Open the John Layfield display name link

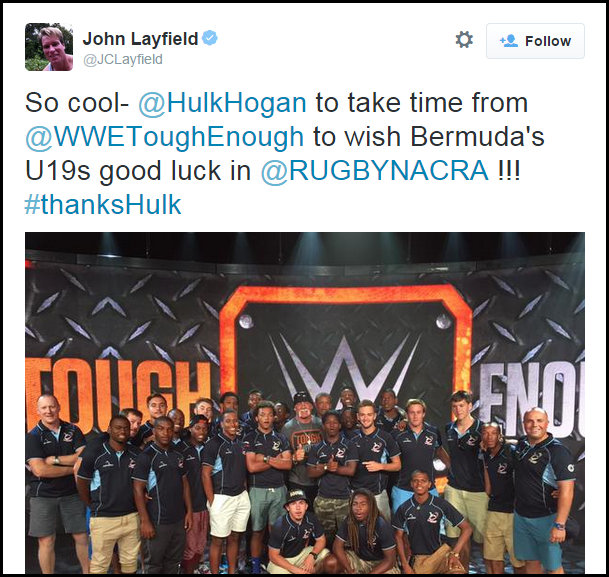coord(141,38)
